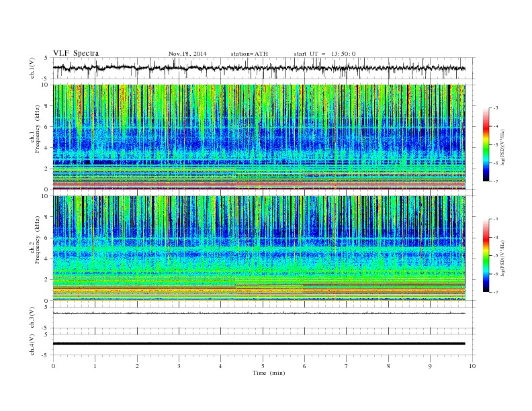The image size is (532, 411).
Task: Click the "8" kHz tick on ch.1 frequency axis
Action: tap(47, 106)
